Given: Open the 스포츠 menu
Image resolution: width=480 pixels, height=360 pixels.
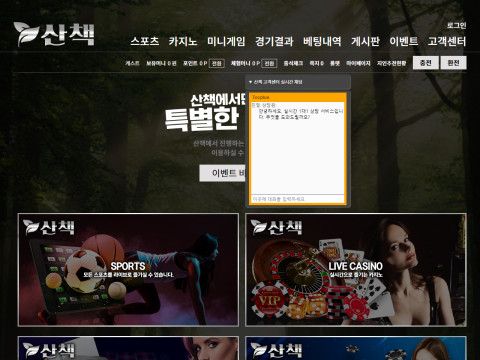Looking at the screenshot, I should pos(145,41).
